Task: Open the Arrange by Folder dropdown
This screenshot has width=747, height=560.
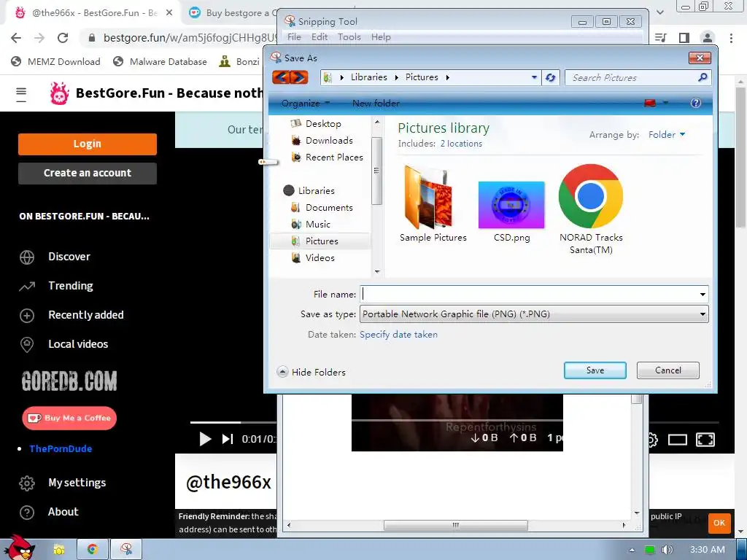Action: tap(667, 135)
